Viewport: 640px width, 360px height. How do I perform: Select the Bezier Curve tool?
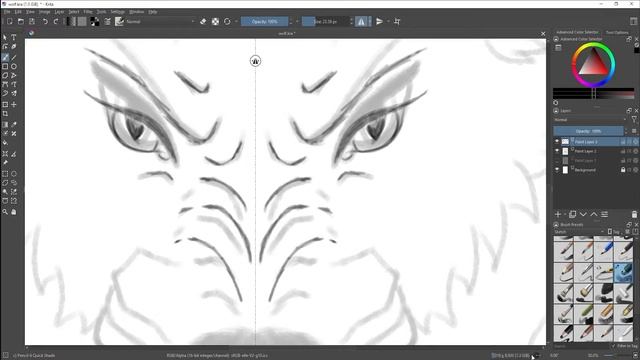[x=5, y=84]
